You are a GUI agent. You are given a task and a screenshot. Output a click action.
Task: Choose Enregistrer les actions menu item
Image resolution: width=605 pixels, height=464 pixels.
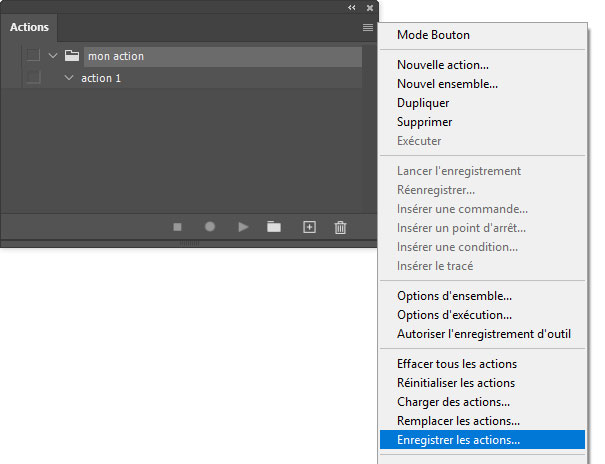[458, 439]
